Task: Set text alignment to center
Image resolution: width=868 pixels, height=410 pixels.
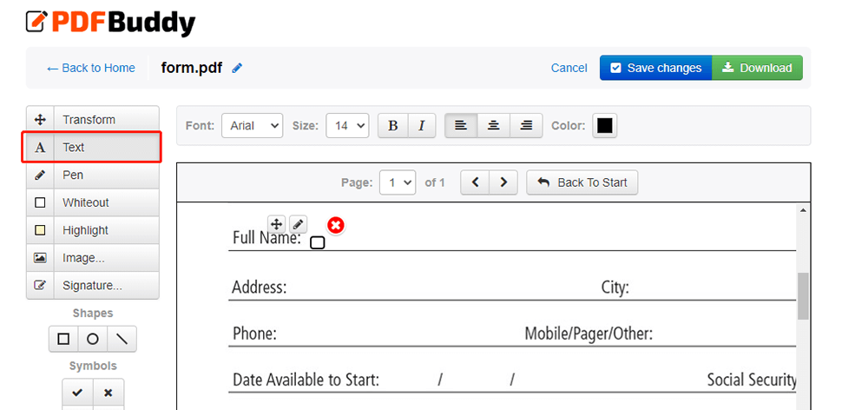Action: (x=493, y=126)
